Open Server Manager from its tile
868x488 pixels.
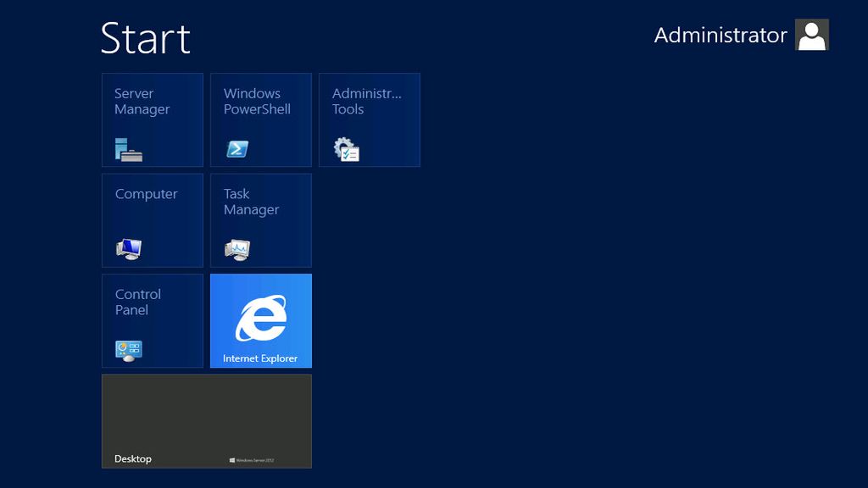[152, 119]
